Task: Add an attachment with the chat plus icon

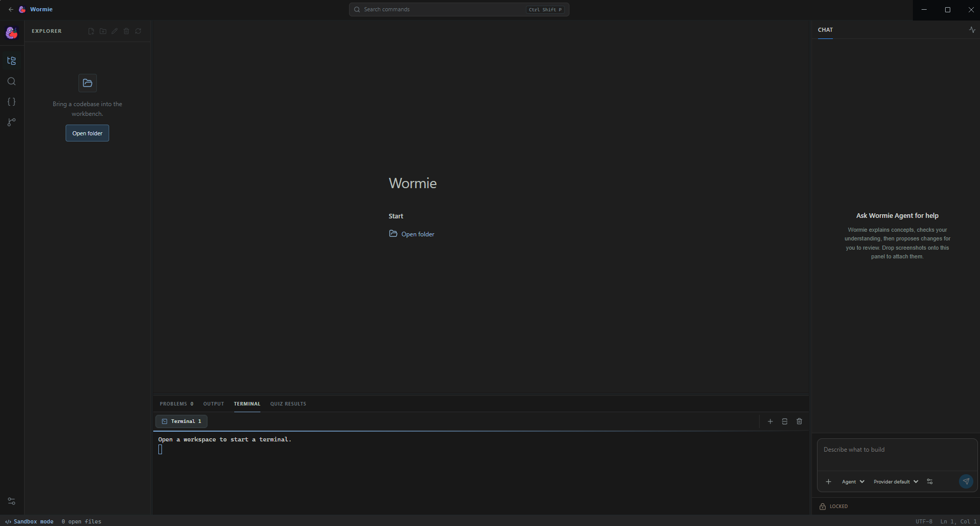Action: [828, 482]
